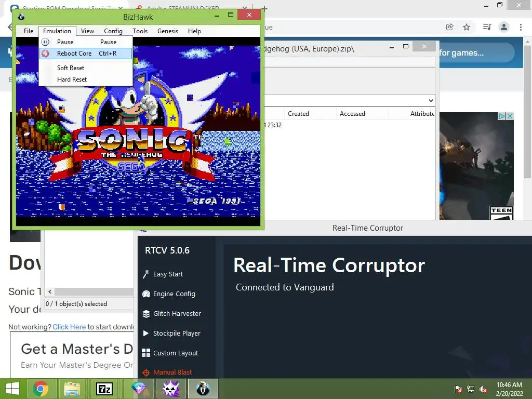Expand the 7-Zip address path dropdown
Viewport: 532px width, 399px height.
tap(431, 100)
